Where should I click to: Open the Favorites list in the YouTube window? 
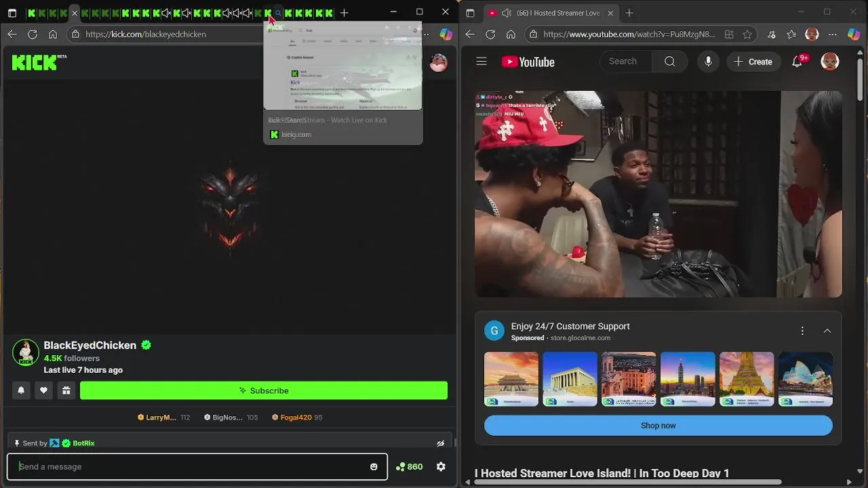point(791,34)
